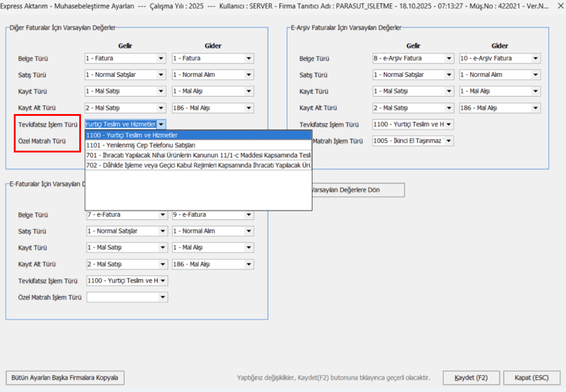Close dialog with Kapat (ESC)
The image size is (566, 392).
[x=532, y=378]
